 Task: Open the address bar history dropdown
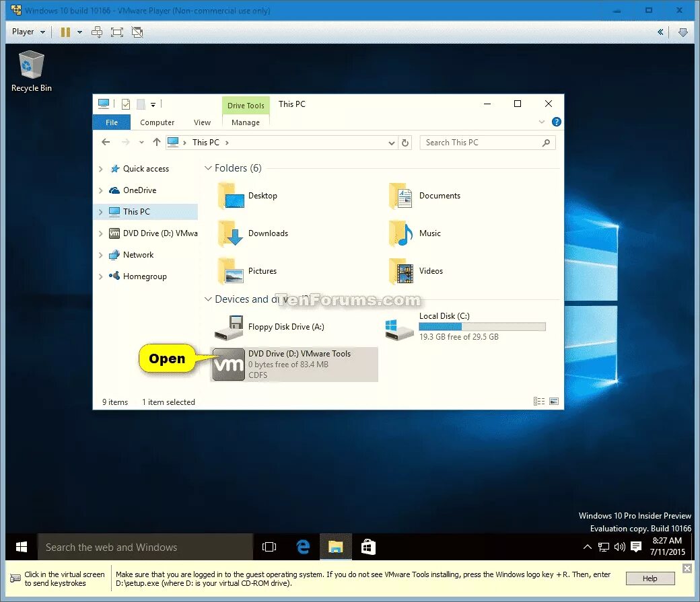pos(391,142)
